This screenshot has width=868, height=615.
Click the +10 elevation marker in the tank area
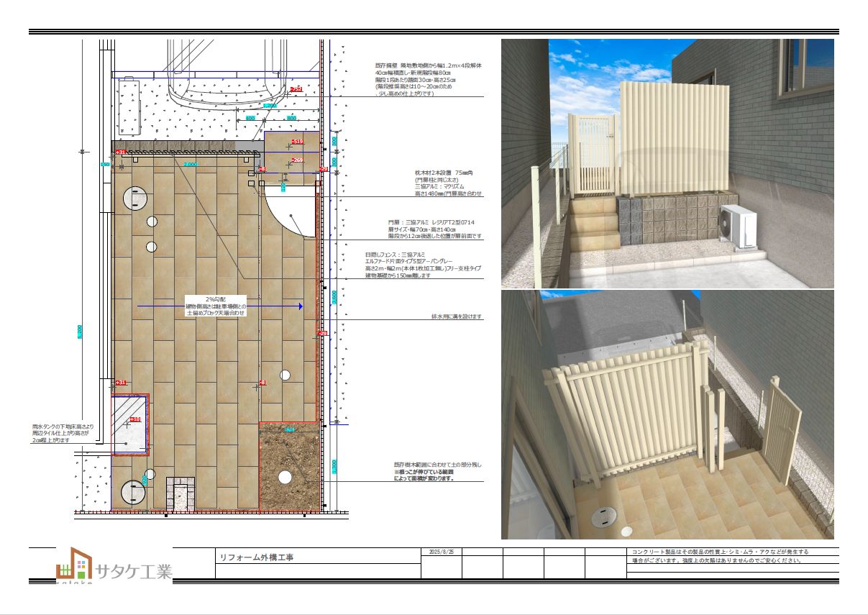point(134,419)
